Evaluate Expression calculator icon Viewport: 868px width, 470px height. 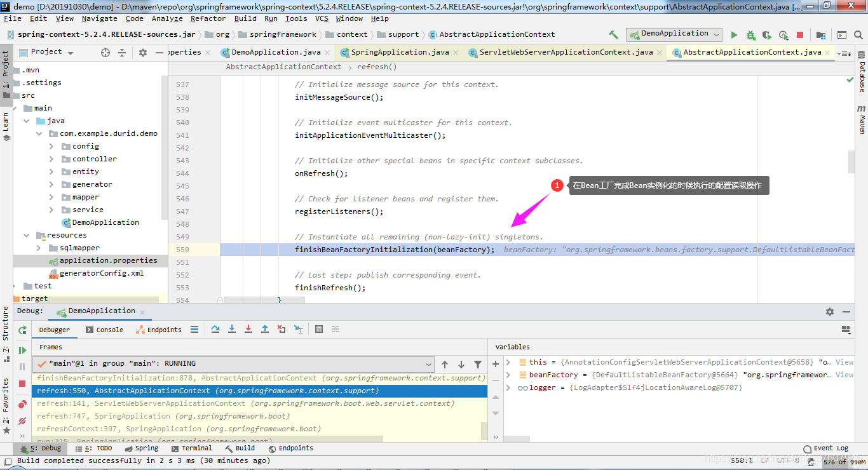(319, 329)
